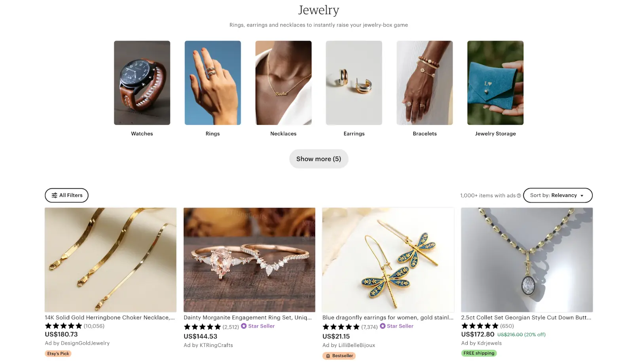Image resolution: width=633 pixels, height=364 pixels.
Task: Click the star rating on the Morganite ring listing
Action: [x=202, y=326]
